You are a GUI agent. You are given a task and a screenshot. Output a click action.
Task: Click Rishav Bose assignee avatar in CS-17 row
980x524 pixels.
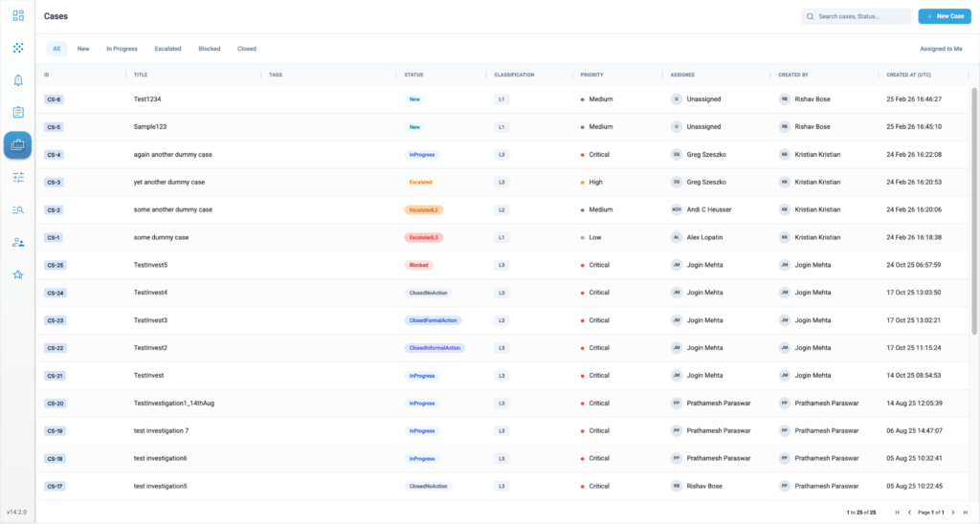click(677, 486)
